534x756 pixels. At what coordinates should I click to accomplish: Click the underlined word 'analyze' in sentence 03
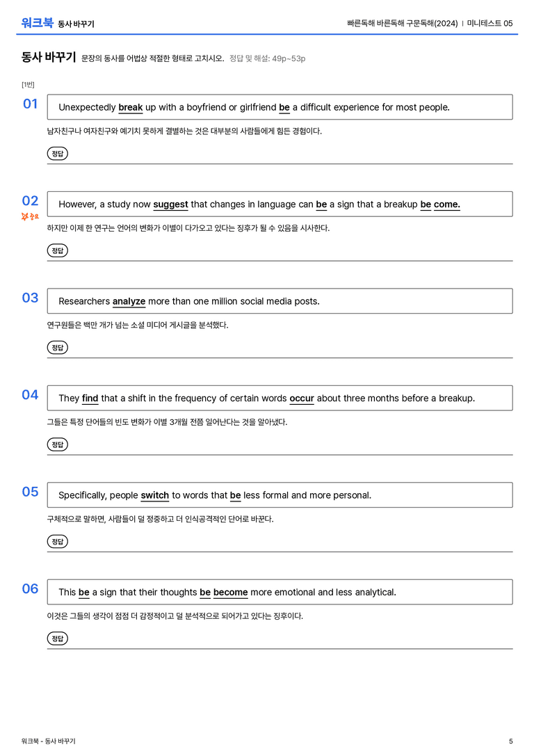(129, 301)
